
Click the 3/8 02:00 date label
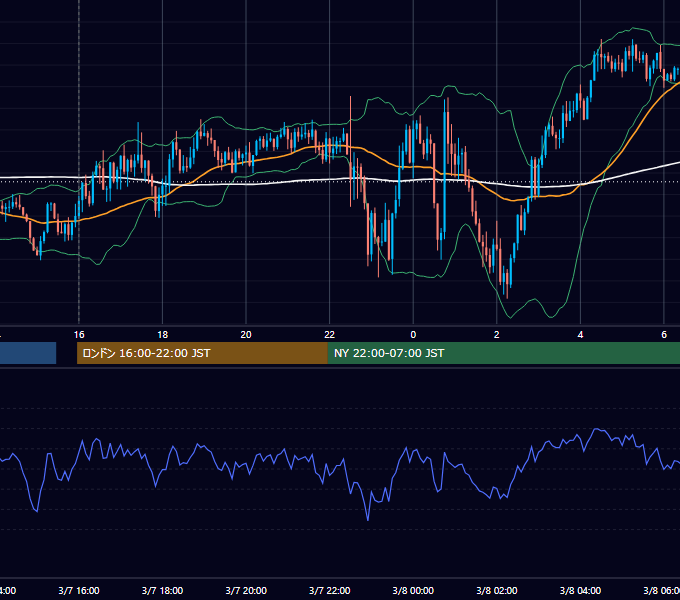[x=497, y=590]
